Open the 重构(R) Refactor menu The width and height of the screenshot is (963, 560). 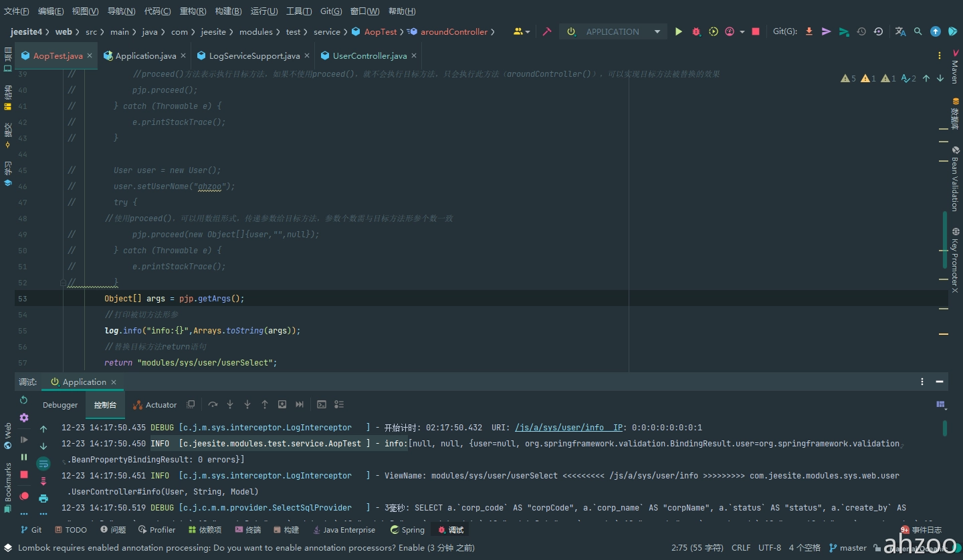click(x=193, y=11)
